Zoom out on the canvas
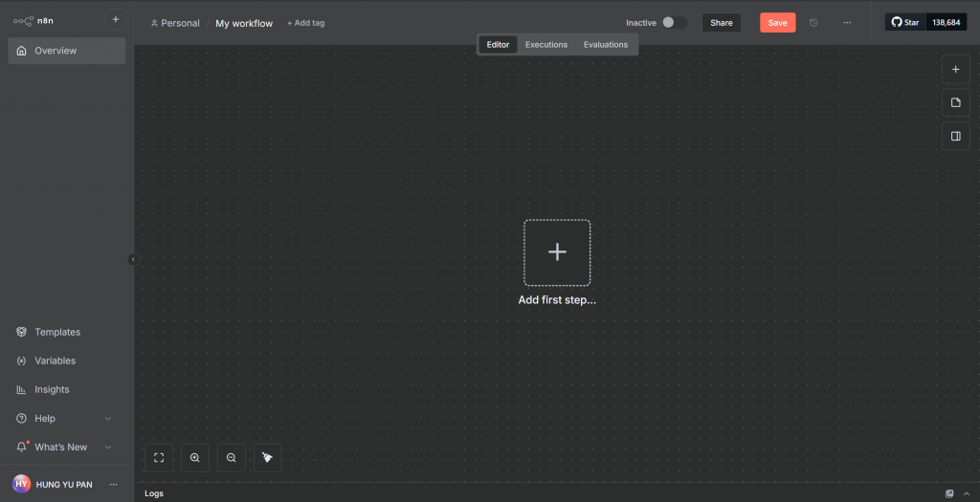Image resolution: width=980 pixels, height=502 pixels. 232,458
